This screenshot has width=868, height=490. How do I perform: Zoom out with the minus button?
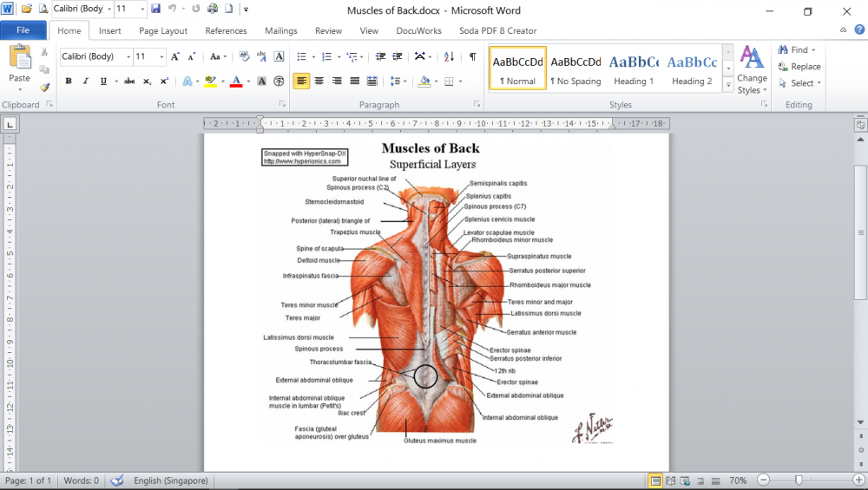click(763, 480)
